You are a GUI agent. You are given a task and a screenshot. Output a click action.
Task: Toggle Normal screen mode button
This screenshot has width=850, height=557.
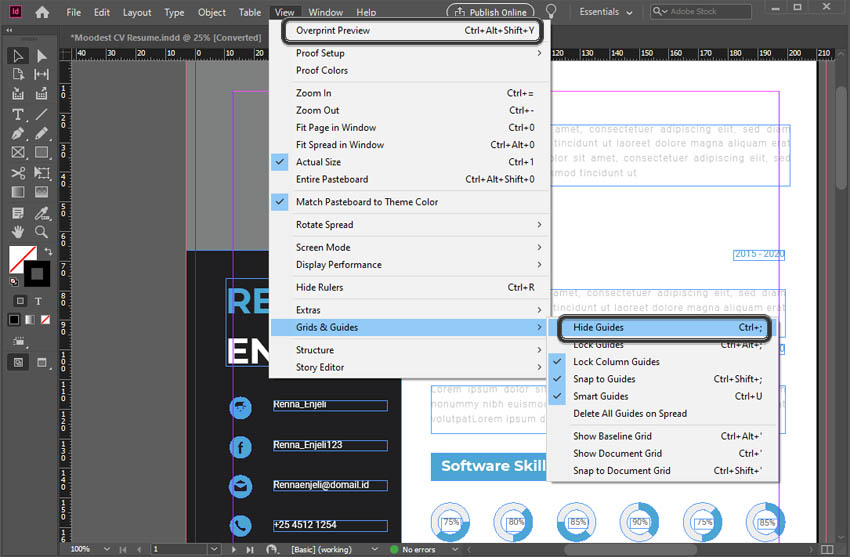[x=18, y=362]
